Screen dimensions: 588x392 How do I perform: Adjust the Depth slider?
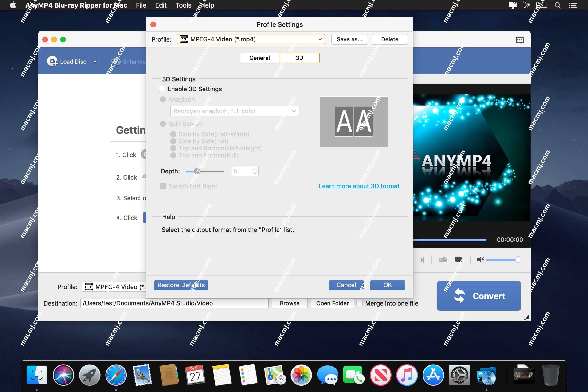pos(205,171)
